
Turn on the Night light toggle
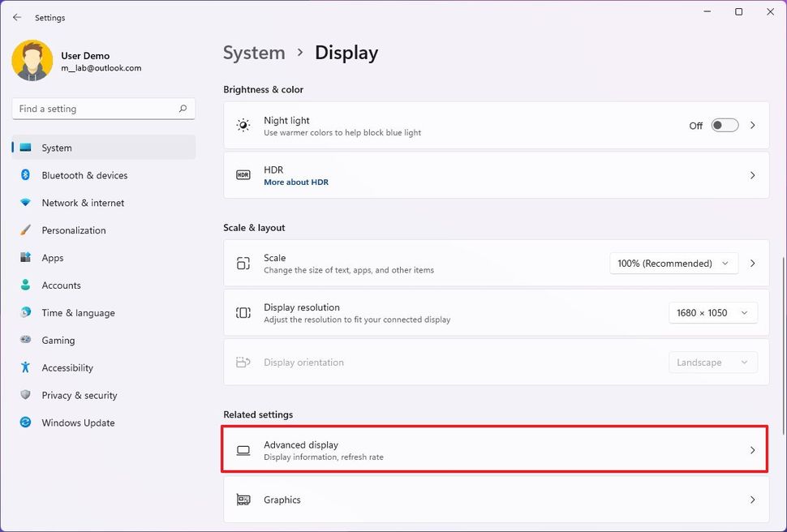point(725,126)
